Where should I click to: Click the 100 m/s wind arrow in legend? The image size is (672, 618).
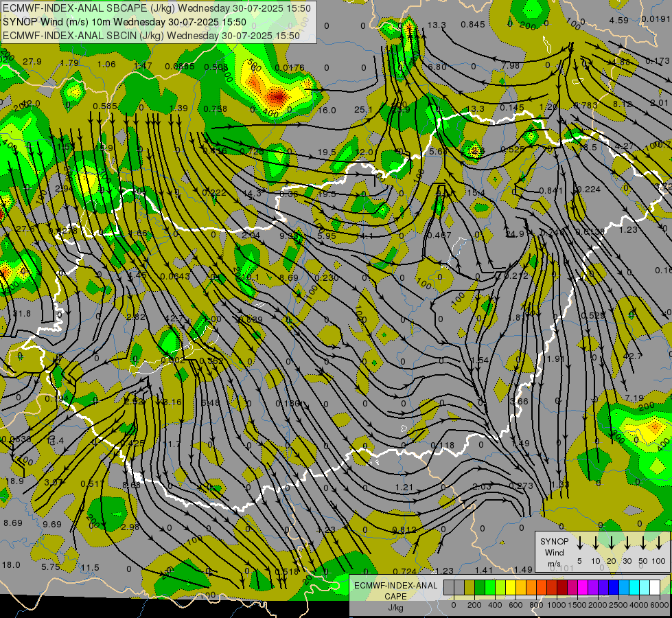coord(659,542)
